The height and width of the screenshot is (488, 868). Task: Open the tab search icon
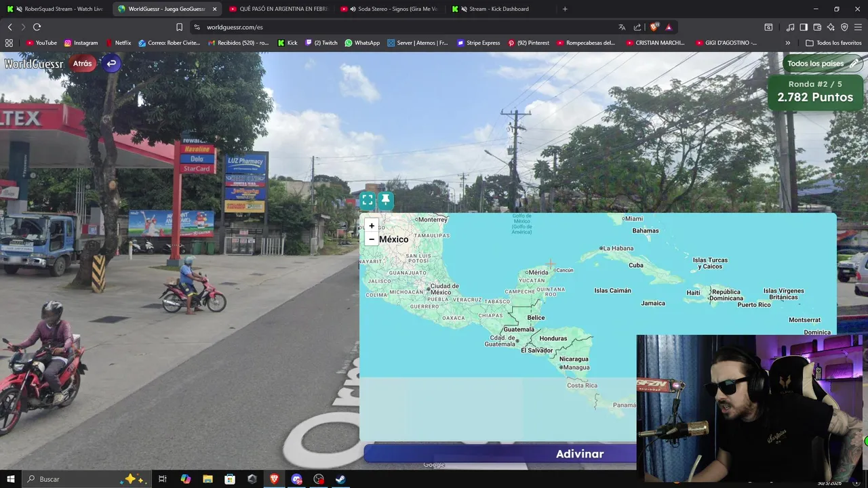768,27
